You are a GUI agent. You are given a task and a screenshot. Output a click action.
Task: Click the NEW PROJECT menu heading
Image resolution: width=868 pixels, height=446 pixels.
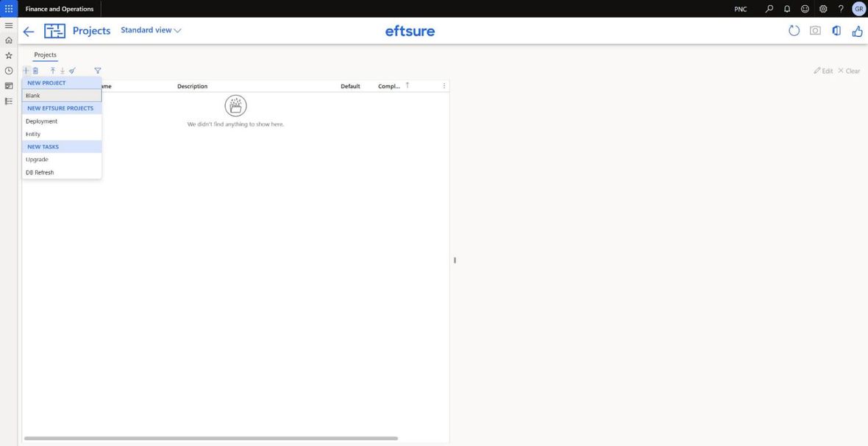(62, 83)
